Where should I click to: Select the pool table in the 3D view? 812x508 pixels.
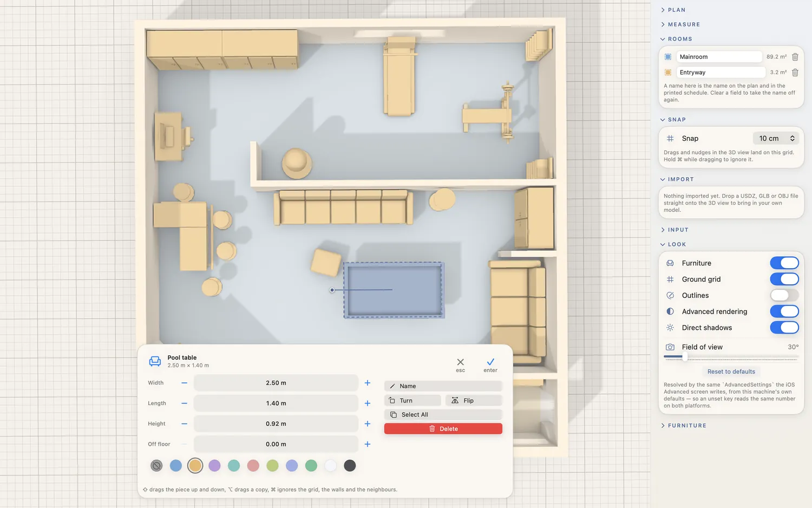coord(394,290)
